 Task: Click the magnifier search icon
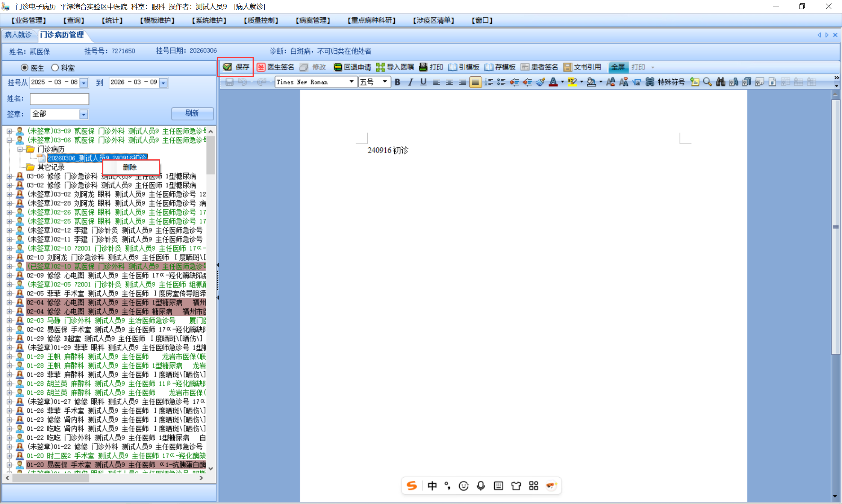707,82
